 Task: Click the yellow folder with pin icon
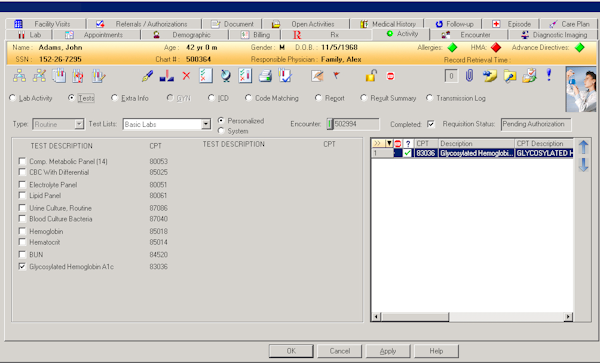point(510,76)
